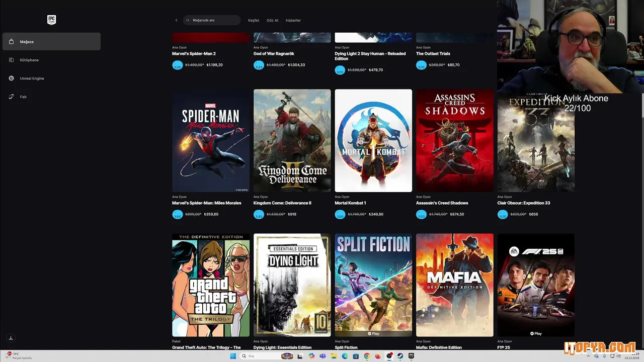
Task: Open Microsoft Edge from the taskbar
Action: point(345,356)
